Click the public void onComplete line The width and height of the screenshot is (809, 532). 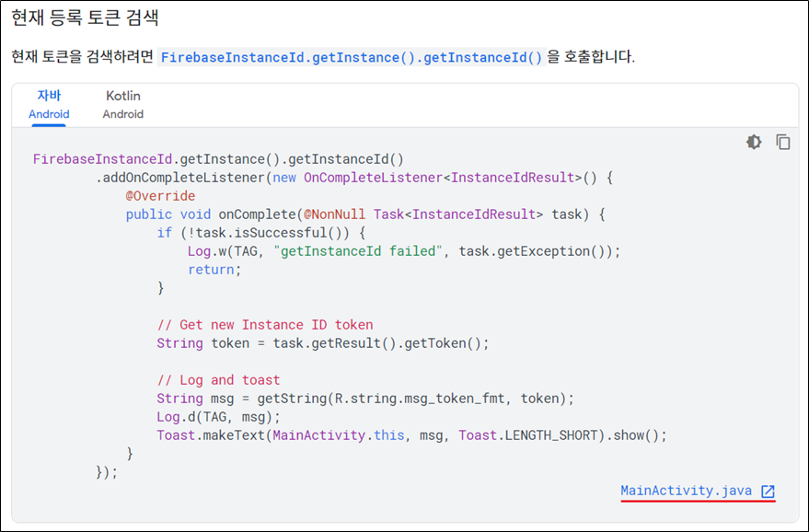pos(365,214)
